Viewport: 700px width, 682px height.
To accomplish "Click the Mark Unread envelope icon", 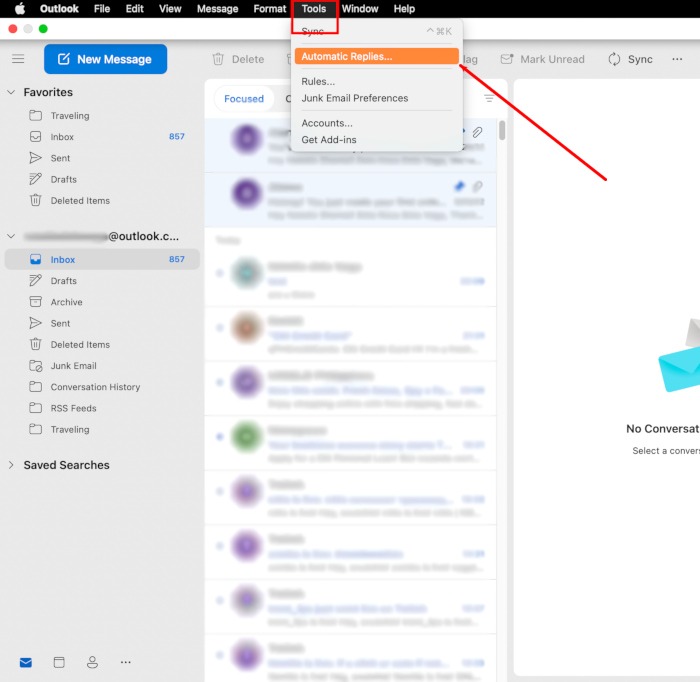I will [507, 59].
